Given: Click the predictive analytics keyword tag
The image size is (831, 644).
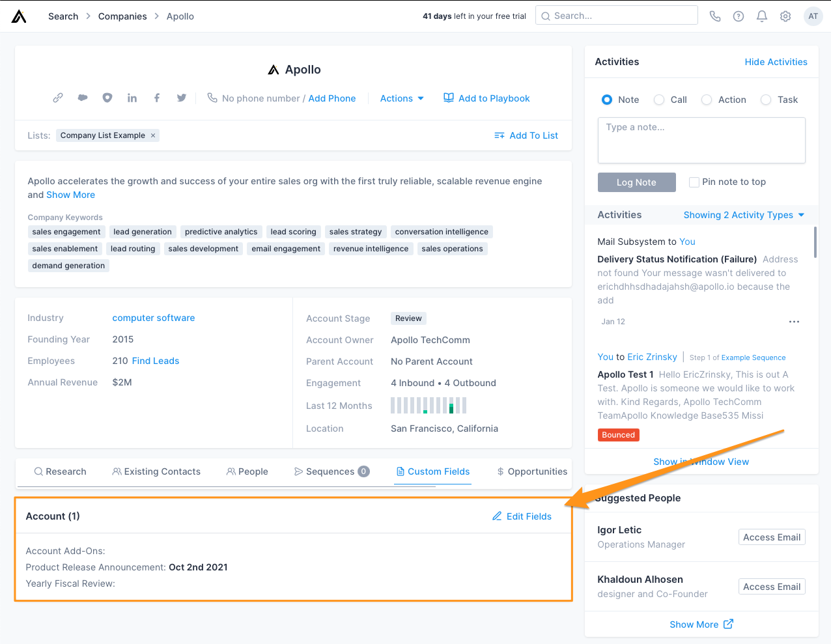Looking at the screenshot, I should [221, 232].
